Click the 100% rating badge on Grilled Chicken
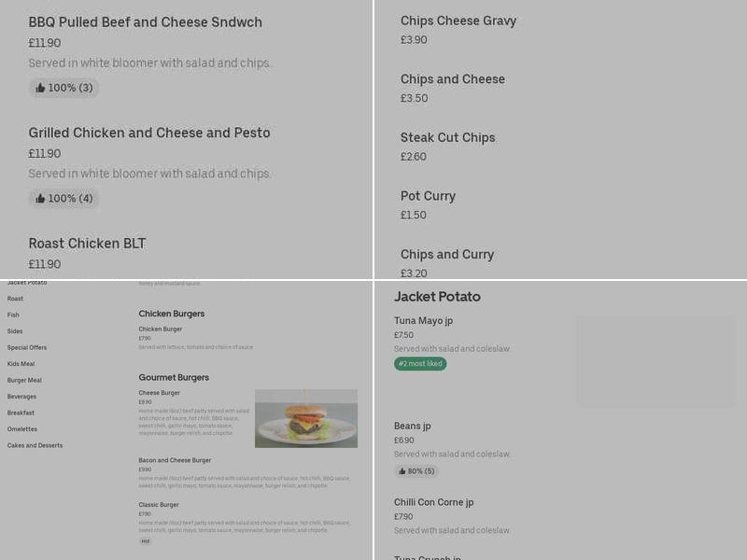Viewport: 747px width, 560px height. pyautogui.click(x=63, y=198)
